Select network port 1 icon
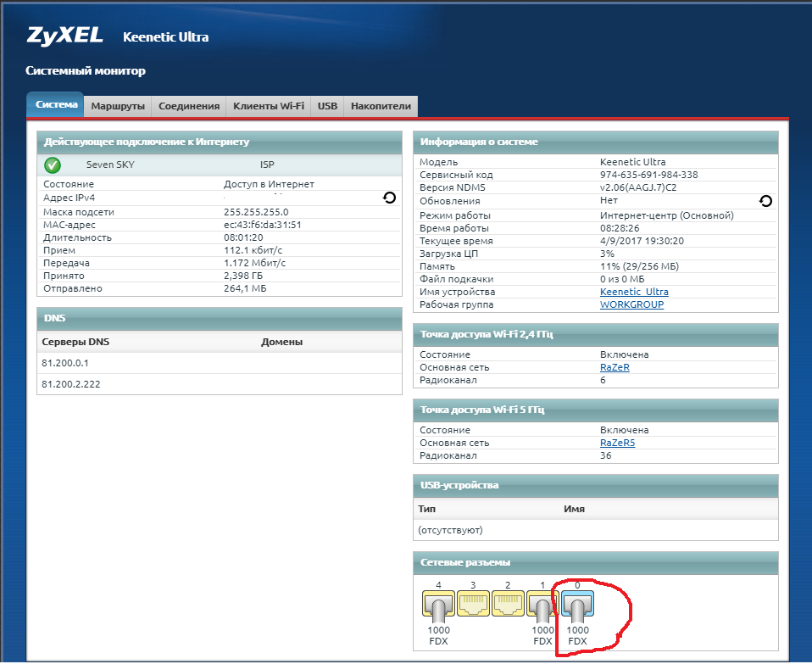 coord(542,604)
